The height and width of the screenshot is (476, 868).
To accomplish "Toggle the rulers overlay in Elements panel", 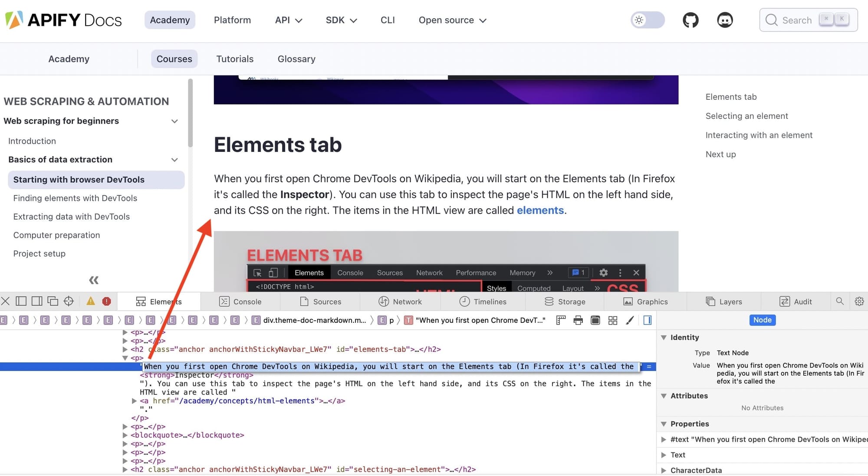I will pos(560,320).
